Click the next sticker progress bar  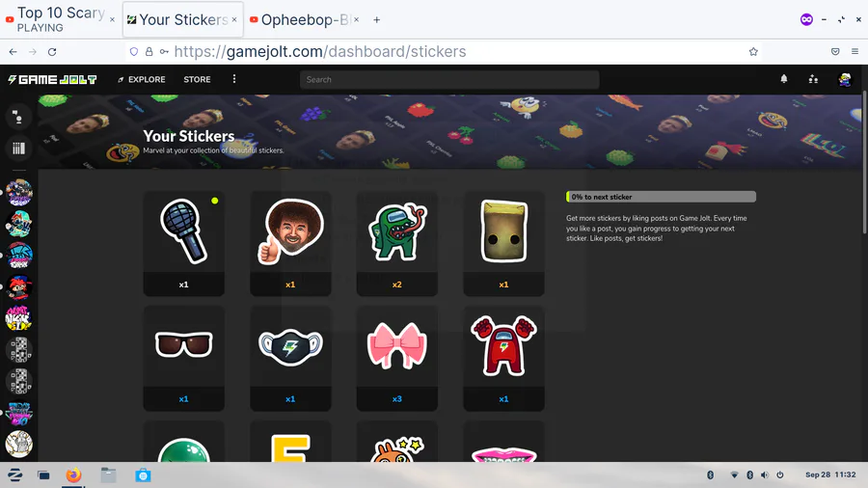[661, 197]
